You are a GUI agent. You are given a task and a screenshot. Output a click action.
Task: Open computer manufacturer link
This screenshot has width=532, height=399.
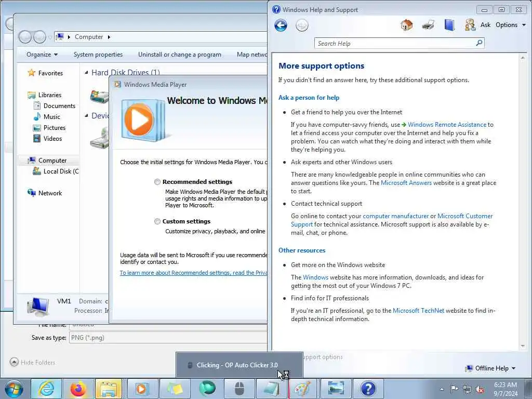395,216
